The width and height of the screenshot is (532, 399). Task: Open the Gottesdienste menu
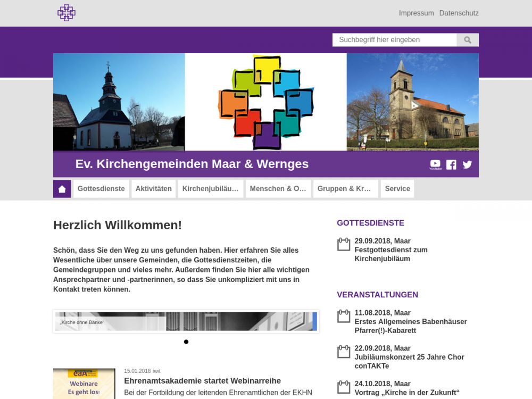tap(101, 189)
